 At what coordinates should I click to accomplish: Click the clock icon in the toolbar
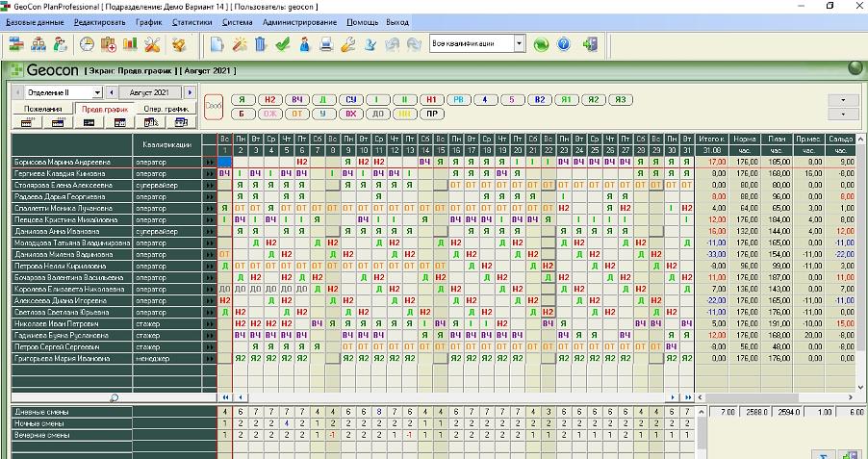pos(88,44)
